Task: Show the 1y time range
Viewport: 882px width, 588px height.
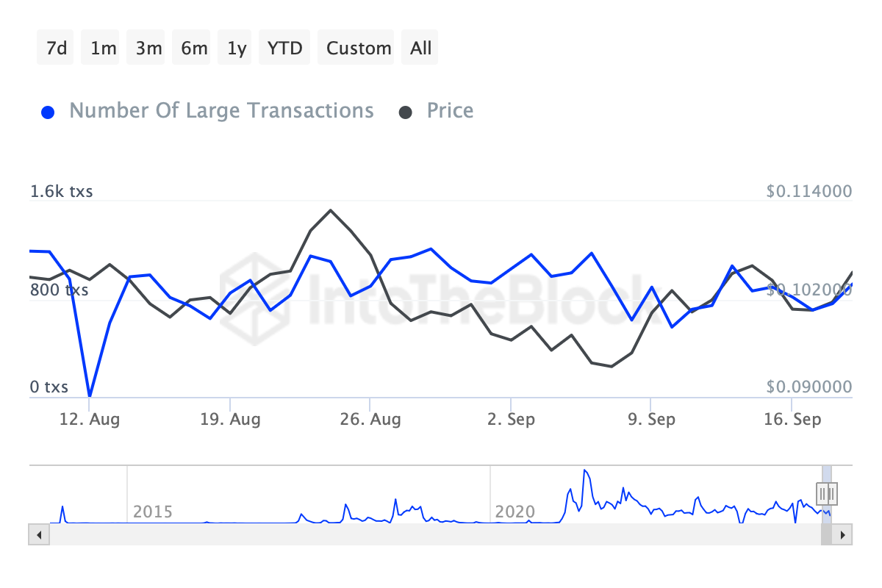Action: click(237, 48)
